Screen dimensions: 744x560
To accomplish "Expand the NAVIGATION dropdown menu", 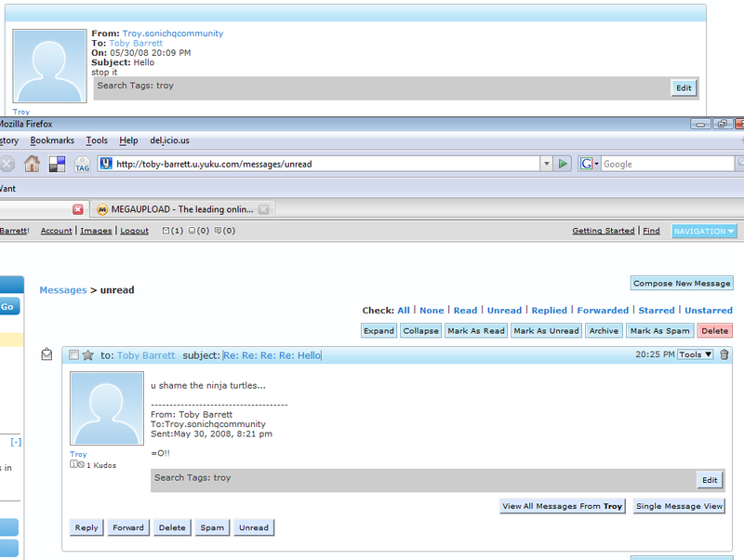I will 704,231.
